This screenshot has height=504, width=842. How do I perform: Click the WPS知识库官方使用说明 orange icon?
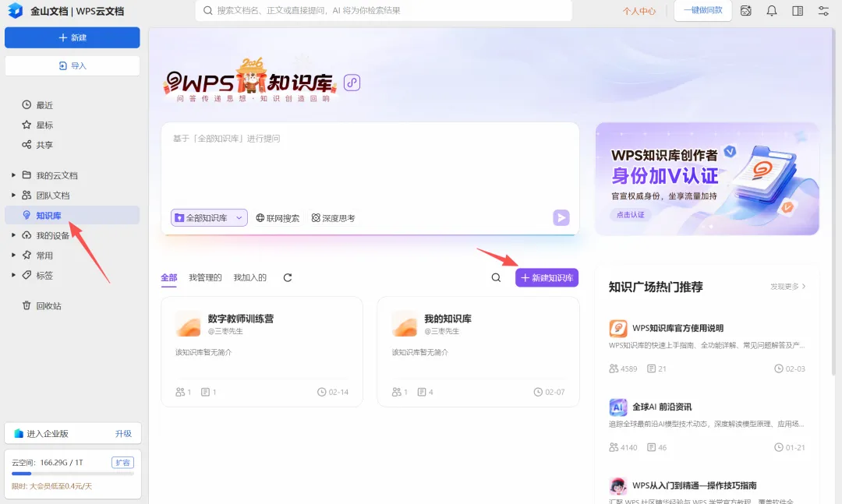(x=618, y=328)
